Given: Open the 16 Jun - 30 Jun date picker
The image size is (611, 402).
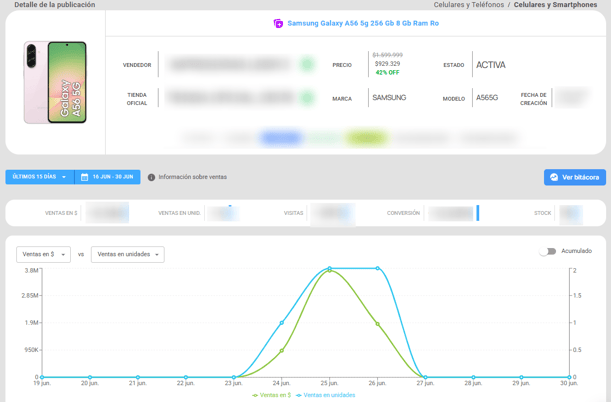Looking at the screenshot, I should pyautogui.click(x=107, y=177).
